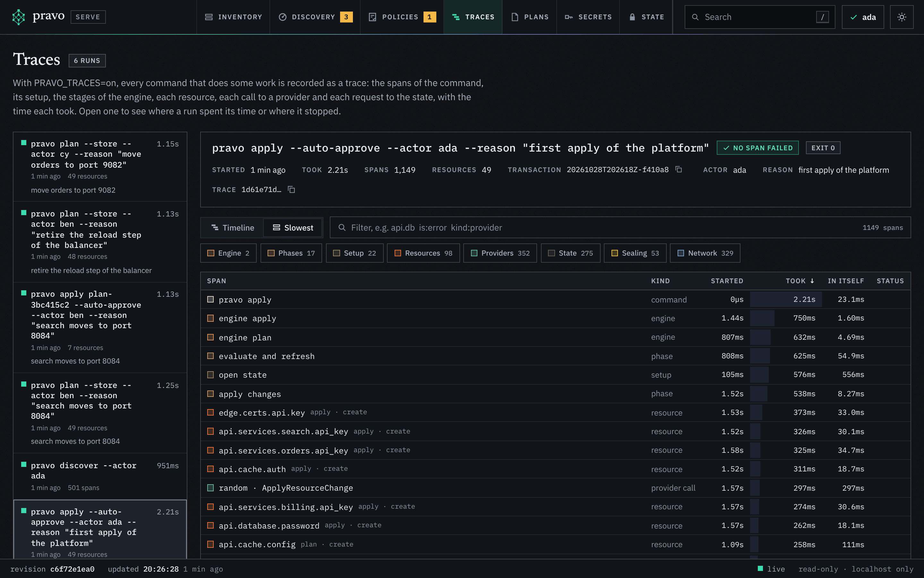
Task: Open the Inventory nav tab
Action: click(x=233, y=17)
